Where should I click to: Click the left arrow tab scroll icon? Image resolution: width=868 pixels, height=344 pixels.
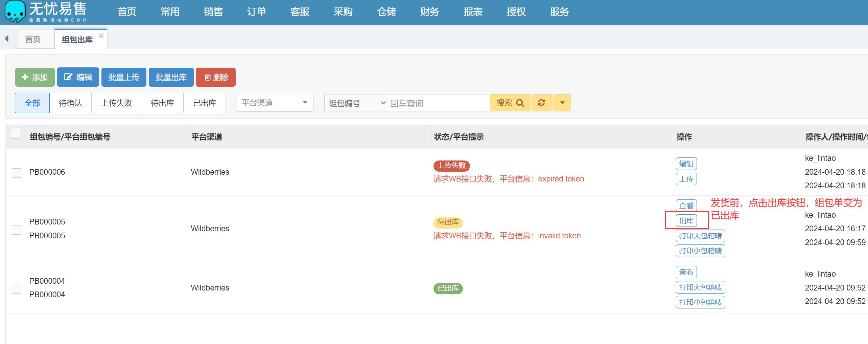pos(7,39)
